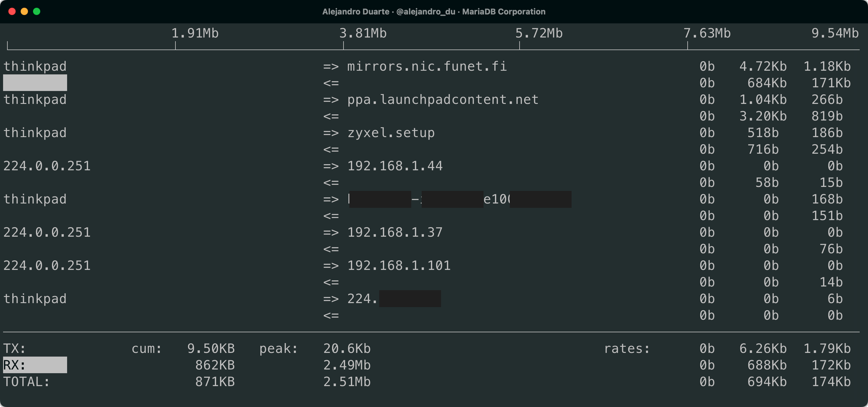Click the 9.54Mb scale label
This screenshot has width=868, height=407.
pos(835,33)
